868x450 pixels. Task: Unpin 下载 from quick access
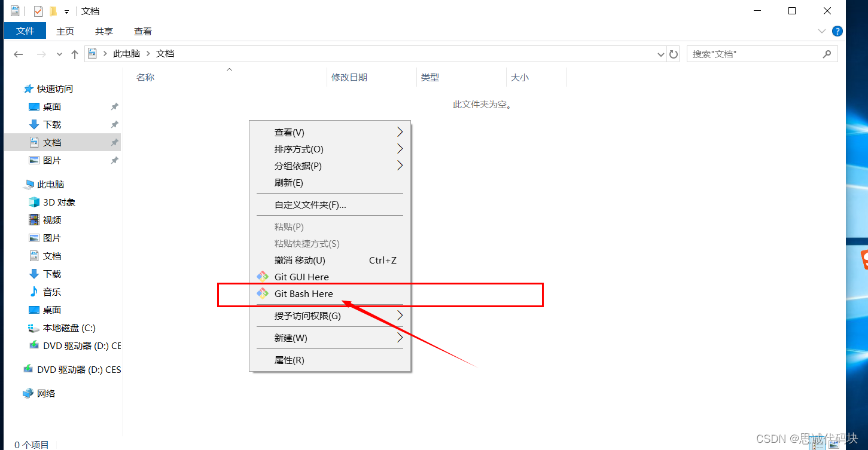click(x=114, y=124)
